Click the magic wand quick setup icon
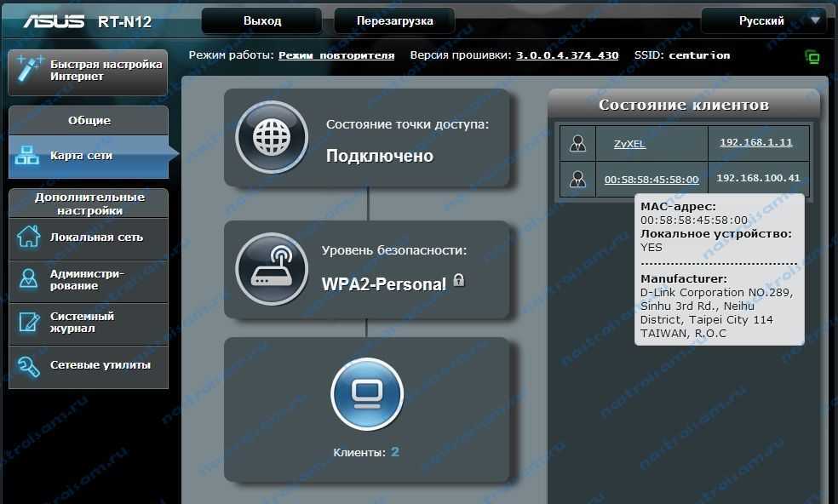 (x=28, y=70)
